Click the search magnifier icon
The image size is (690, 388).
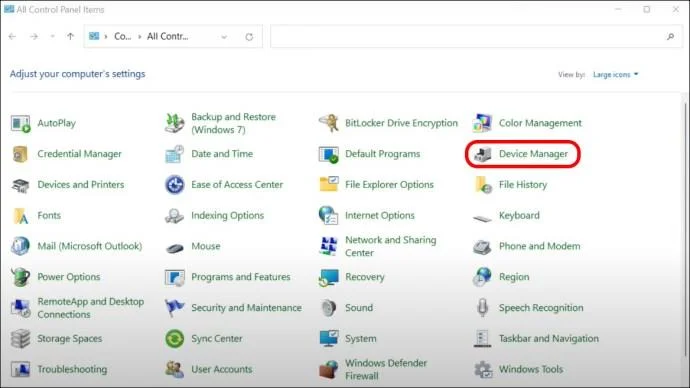(x=670, y=37)
